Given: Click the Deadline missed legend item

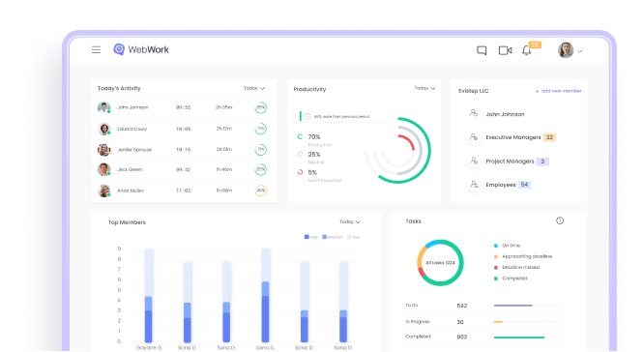Looking at the screenshot, I should [516, 268].
